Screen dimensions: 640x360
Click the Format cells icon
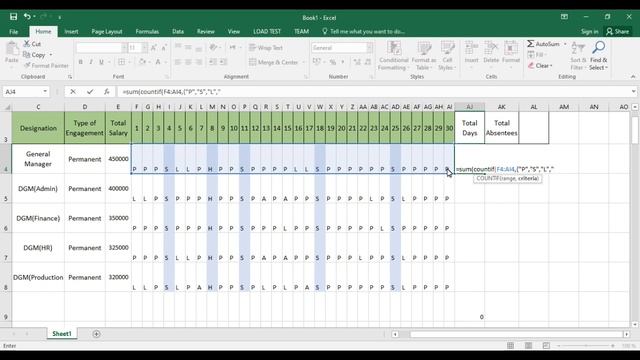(x=511, y=49)
